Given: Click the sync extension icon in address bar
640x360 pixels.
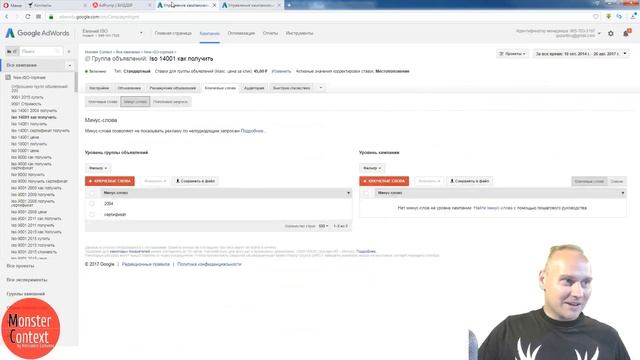Looking at the screenshot, I should pos(619,17).
